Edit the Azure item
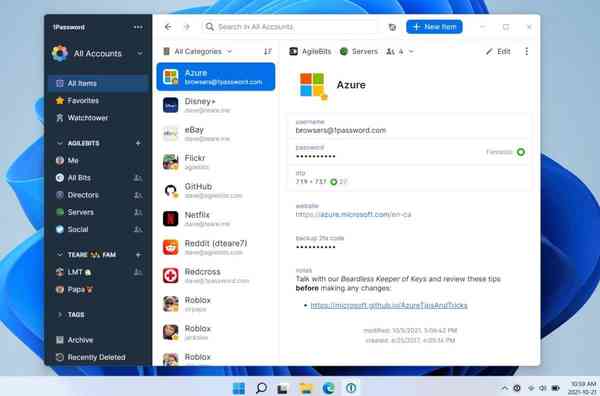Viewport: 600px width, 396px height. point(498,51)
